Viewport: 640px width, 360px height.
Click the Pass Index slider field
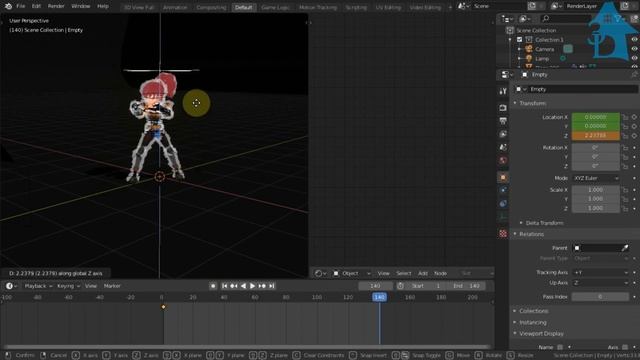(x=600, y=297)
